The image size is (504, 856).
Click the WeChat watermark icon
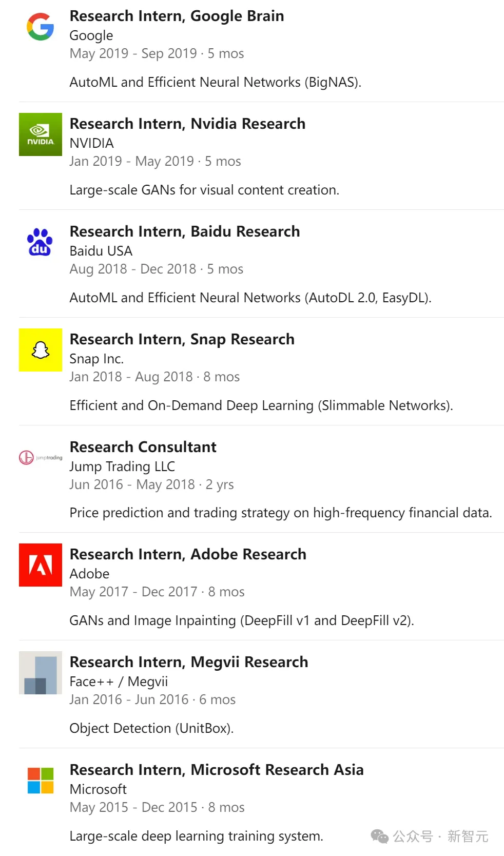tap(379, 836)
